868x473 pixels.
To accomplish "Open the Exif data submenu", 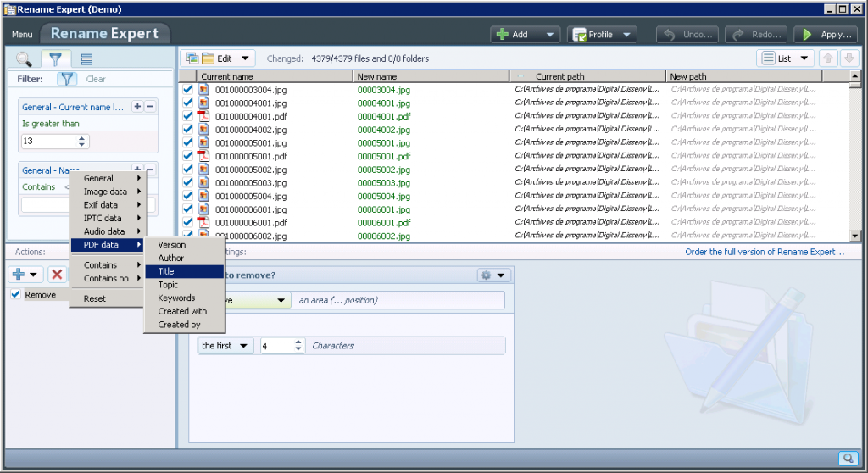I will tap(107, 204).
